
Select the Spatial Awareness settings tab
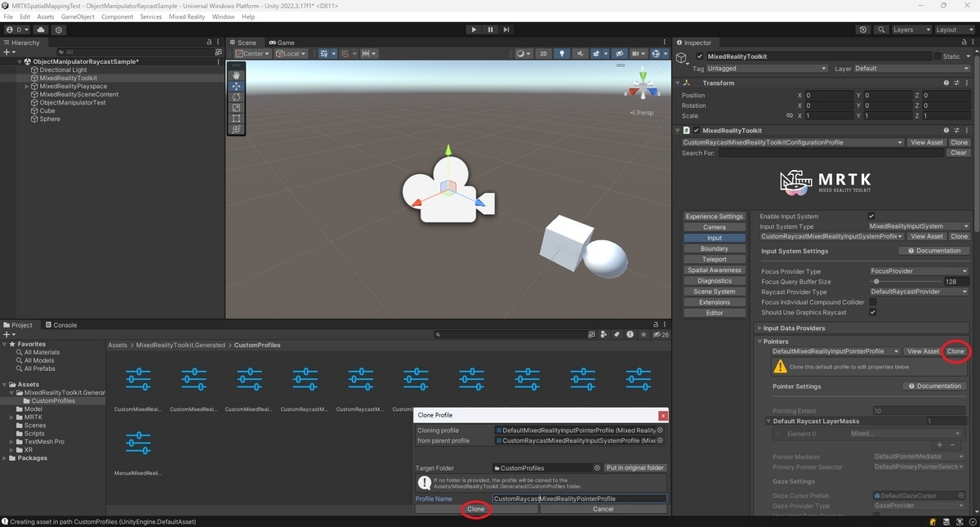[x=715, y=270]
